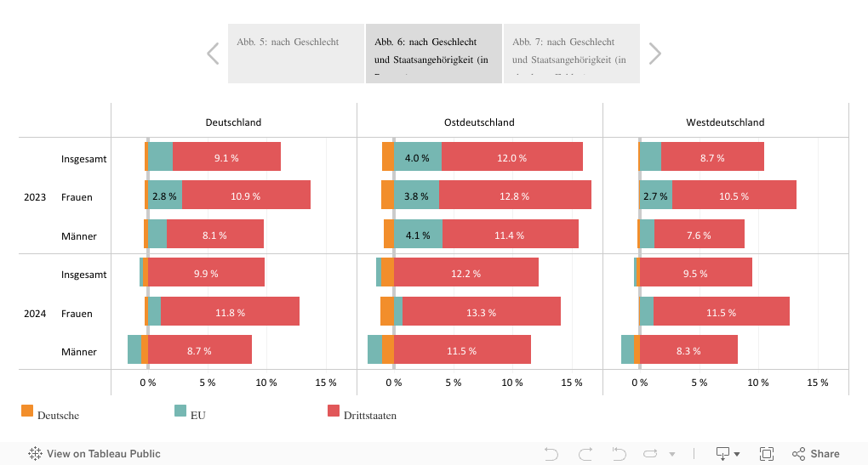Select the Abb. 6 tab
This screenshot has width=868, height=465.
click(433, 54)
